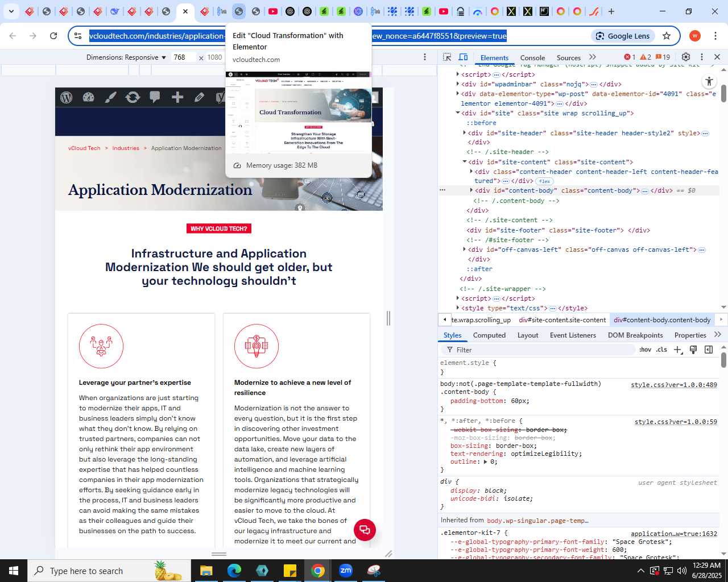Click the inspect element picker icon

click(447, 57)
